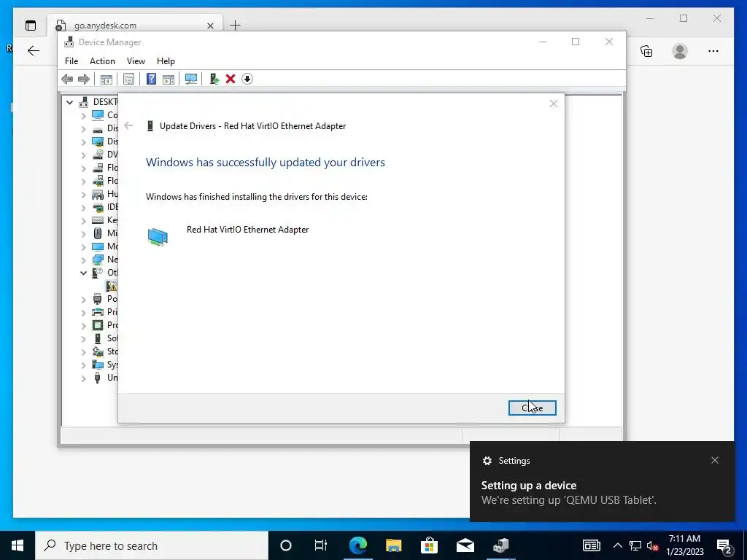The width and height of the screenshot is (747, 560).
Task: Select the Software devices tree item icon
Action: (98, 338)
